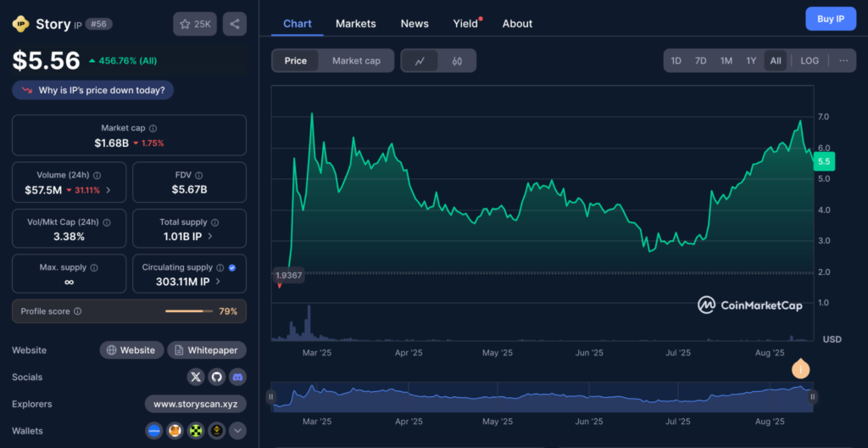This screenshot has height=448, width=868.
Task: Click the Buy IP button
Action: coord(831,19)
